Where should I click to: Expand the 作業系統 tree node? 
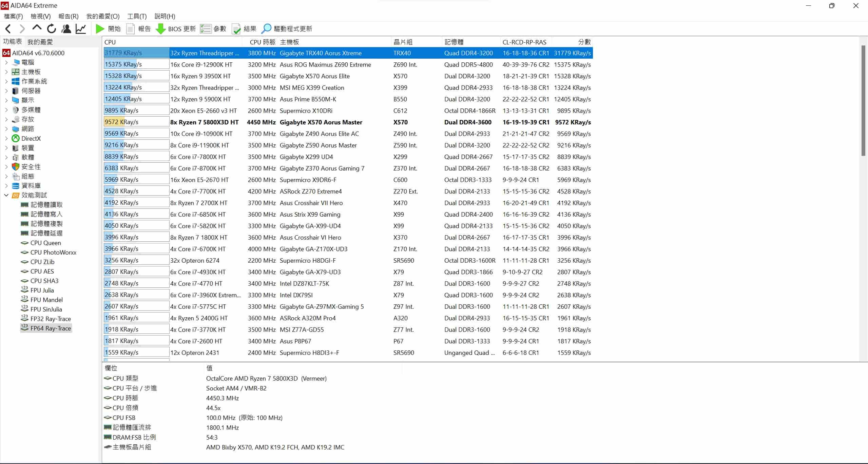[x=6, y=81]
